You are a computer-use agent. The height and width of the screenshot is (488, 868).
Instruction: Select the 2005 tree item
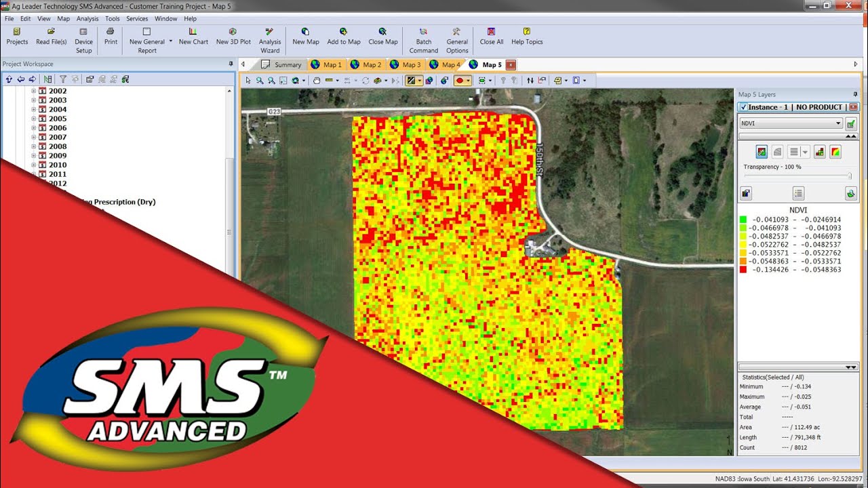click(58, 119)
